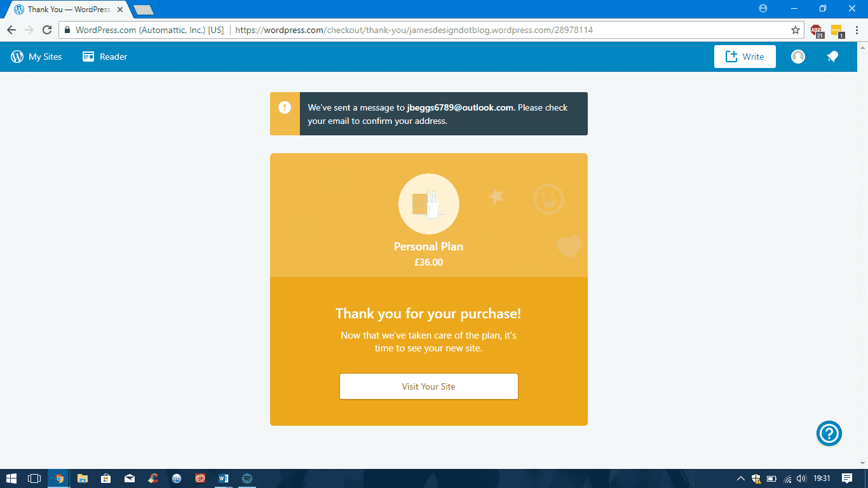
Task: Go back with browser back arrow
Action: [11, 30]
